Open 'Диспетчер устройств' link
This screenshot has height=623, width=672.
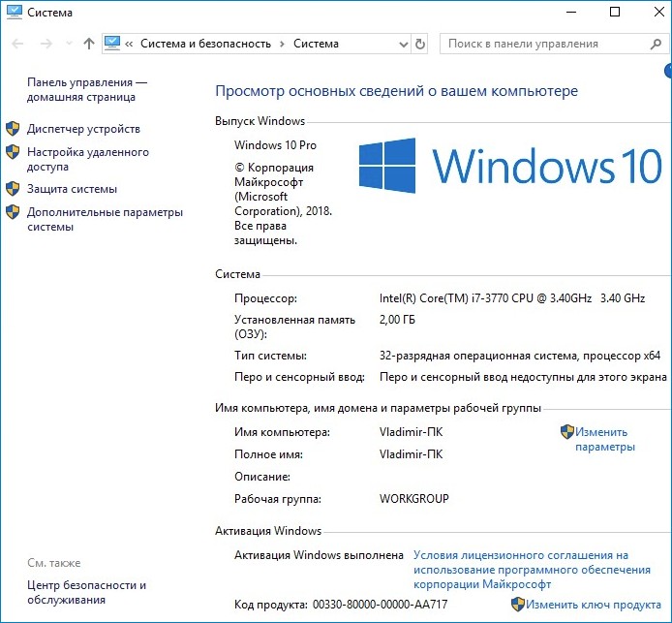click(83, 129)
